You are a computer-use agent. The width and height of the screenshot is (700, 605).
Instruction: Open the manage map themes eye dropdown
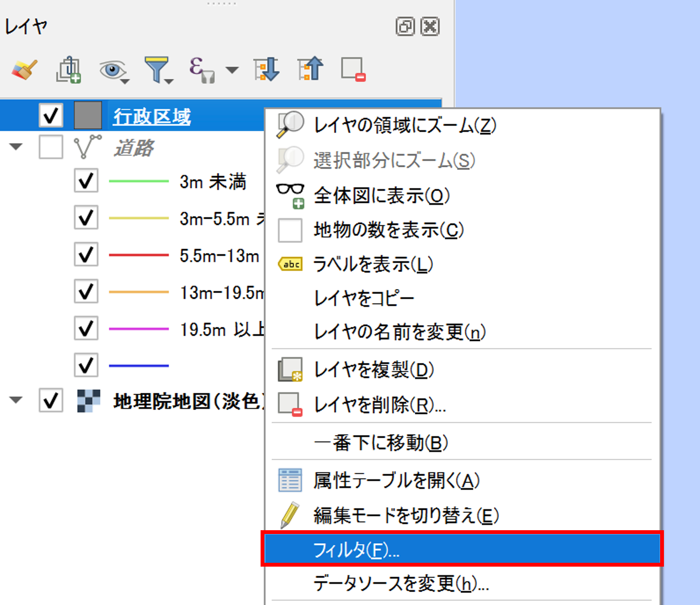(x=113, y=70)
